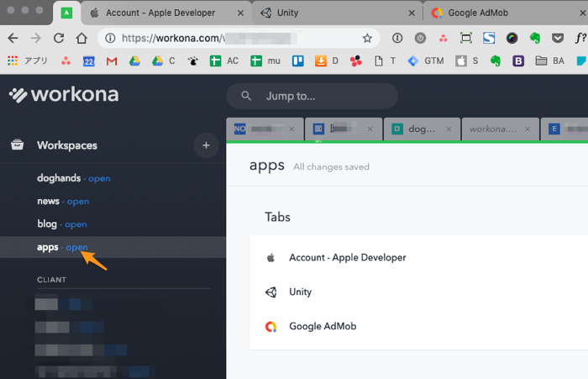Open the mu spreadsheet bookmark

click(x=265, y=61)
